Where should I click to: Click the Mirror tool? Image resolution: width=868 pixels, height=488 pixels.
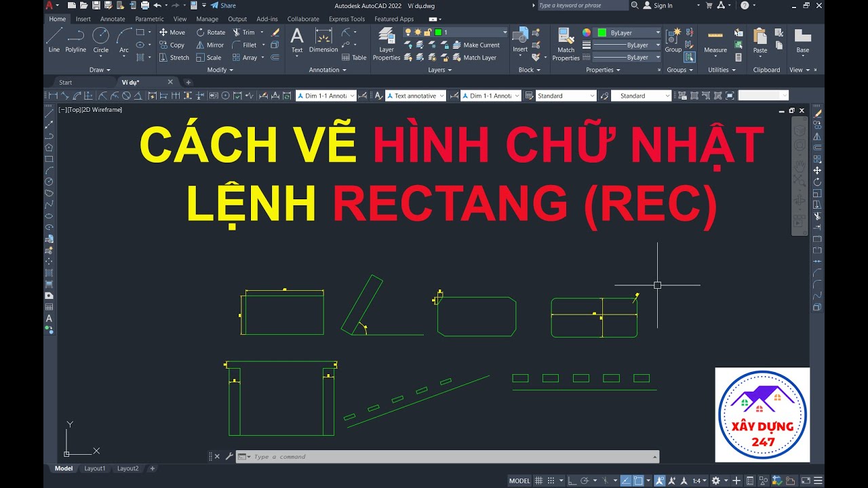click(x=210, y=45)
